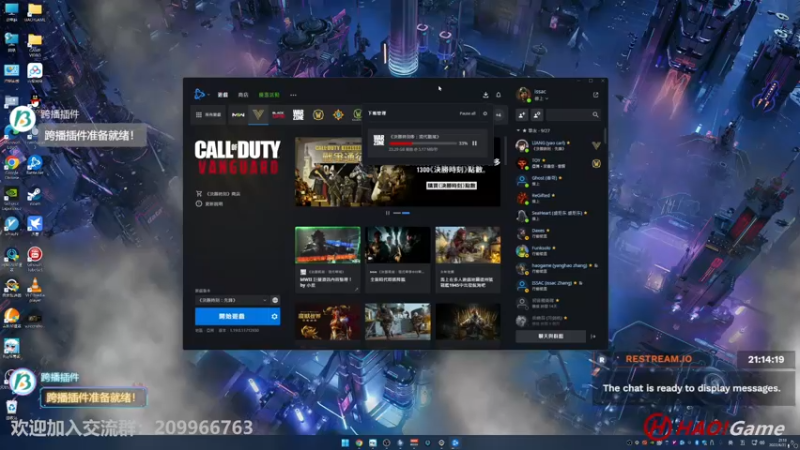
Task: Click the Vanguard icon beside LIANG
Action: pyautogui.click(x=596, y=145)
